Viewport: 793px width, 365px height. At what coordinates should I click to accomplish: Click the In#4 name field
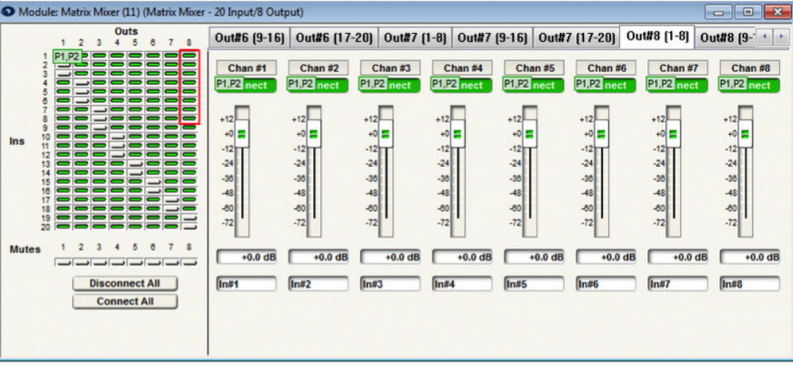(462, 284)
